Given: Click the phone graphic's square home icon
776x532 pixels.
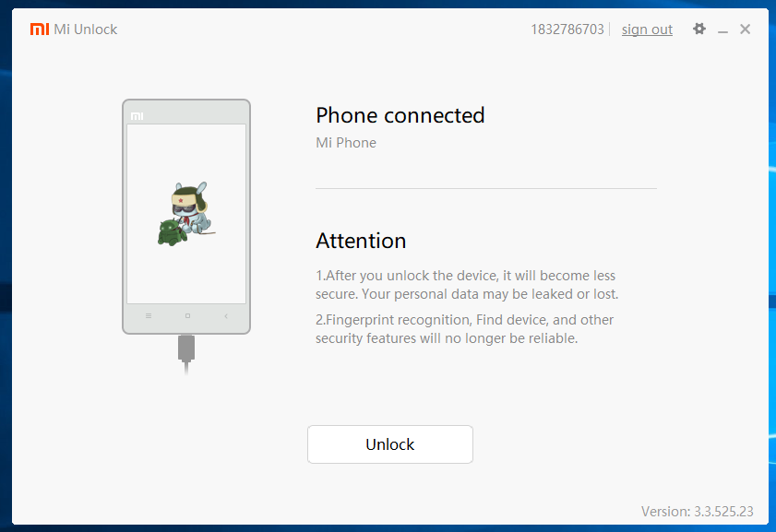Looking at the screenshot, I should 187,315.
